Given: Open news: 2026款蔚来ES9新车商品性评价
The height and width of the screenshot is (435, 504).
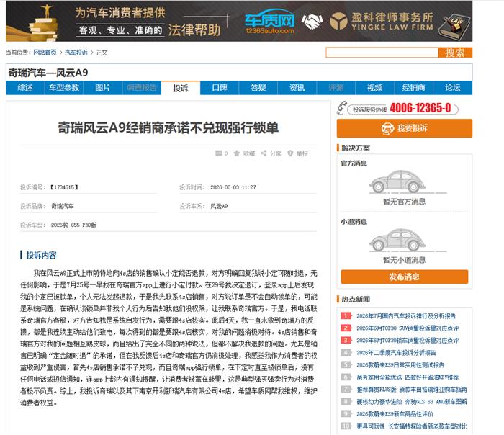Looking at the screenshot, I should (x=395, y=414).
